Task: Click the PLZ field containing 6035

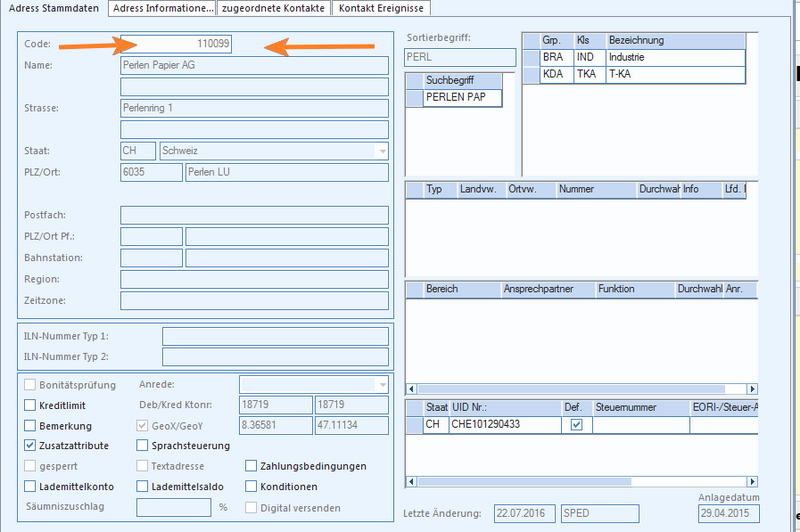Action: [151, 172]
